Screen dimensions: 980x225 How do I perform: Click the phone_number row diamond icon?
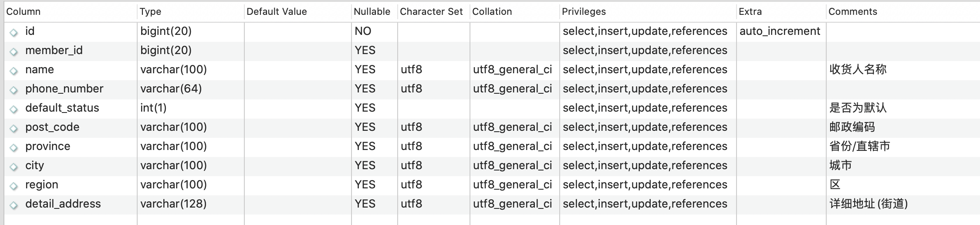coord(14,90)
